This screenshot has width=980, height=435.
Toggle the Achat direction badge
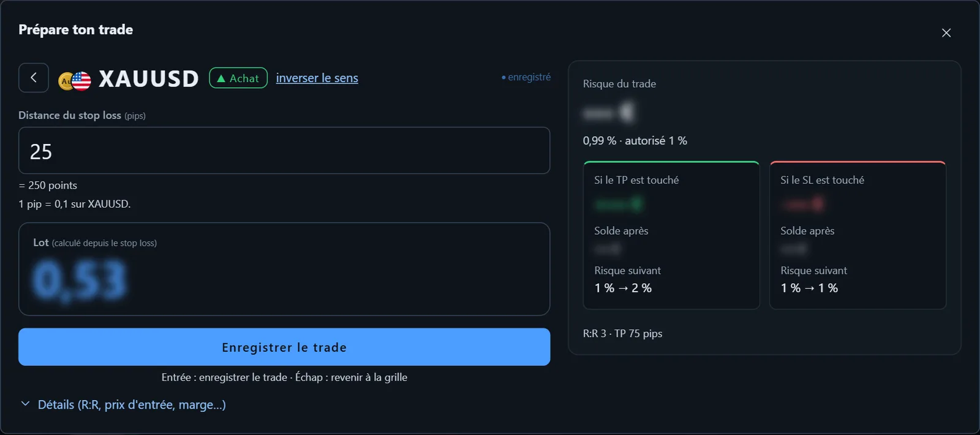coord(238,78)
